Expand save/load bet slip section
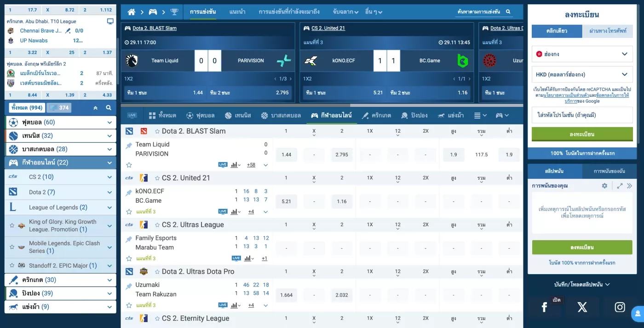644x328 pixels. pyautogui.click(x=582, y=284)
